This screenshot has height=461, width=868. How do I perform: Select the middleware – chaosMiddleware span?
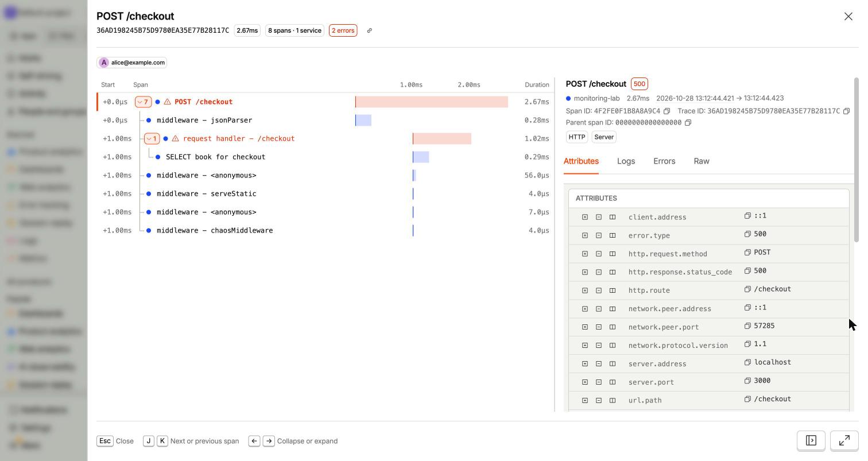(325, 230)
